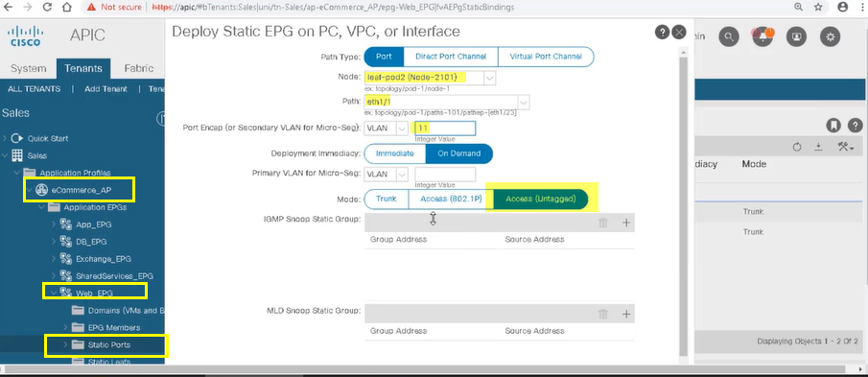The height and width of the screenshot is (377, 868).
Task: Collapse the Web_EPG tree node
Action: 53,292
